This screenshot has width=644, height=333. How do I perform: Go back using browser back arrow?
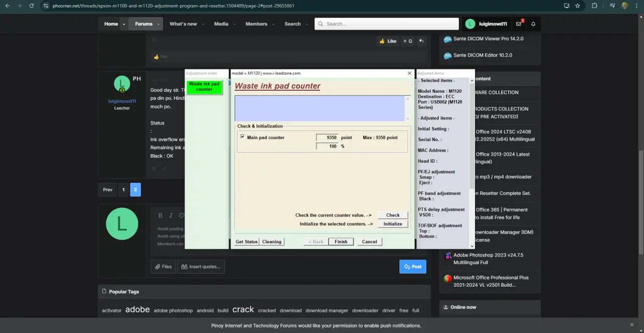(7, 6)
